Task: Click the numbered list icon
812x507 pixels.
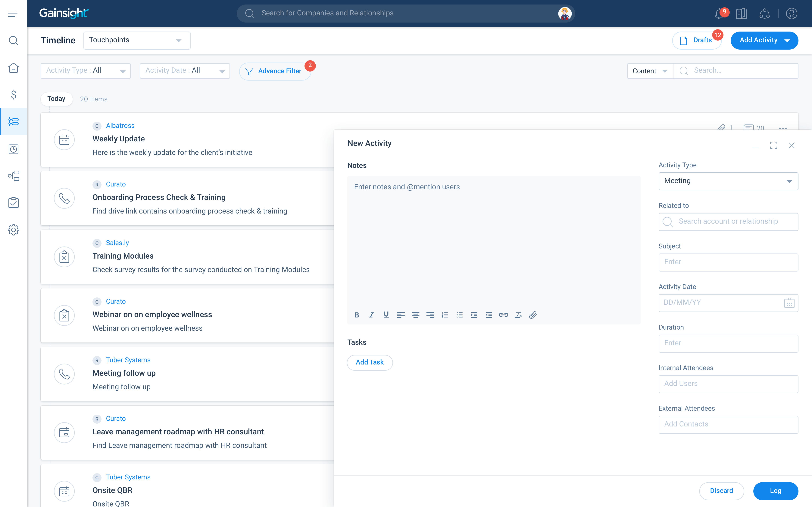Action: point(445,315)
